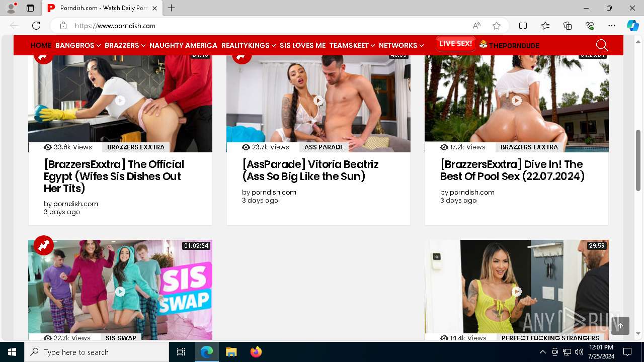Expand the TEAMSKEET dropdown menu

(352, 45)
